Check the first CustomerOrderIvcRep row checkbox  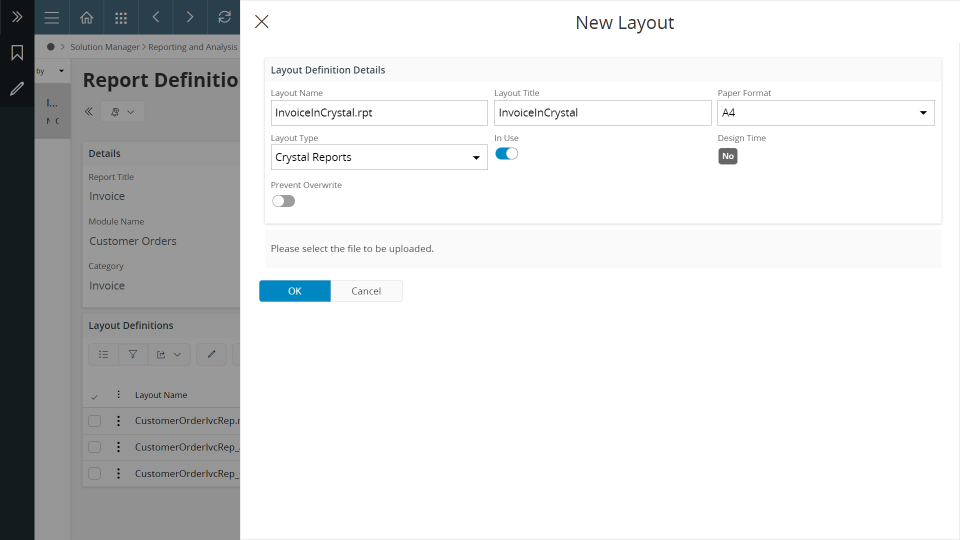[94, 421]
